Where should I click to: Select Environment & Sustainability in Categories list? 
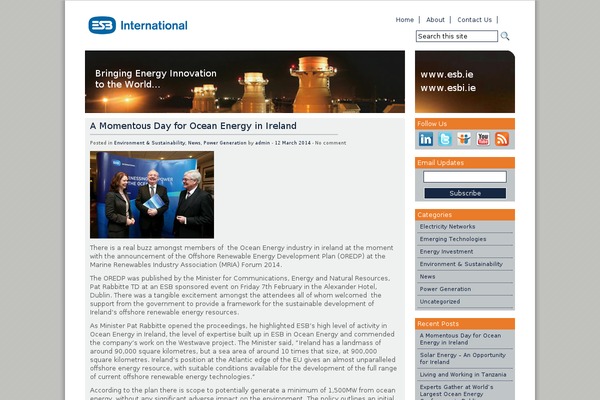click(x=461, y=264)
